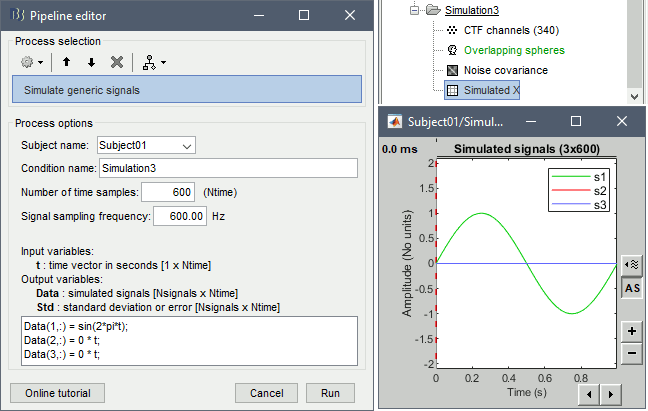Open the process selection gear menu

[x=31, y=62]
